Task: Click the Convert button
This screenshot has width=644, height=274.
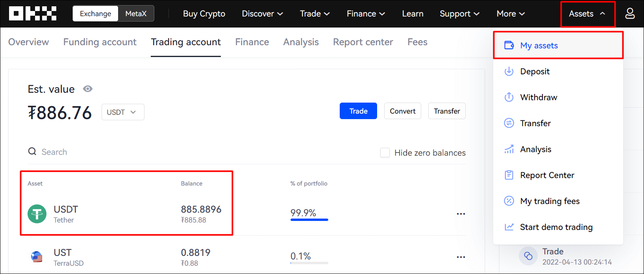Action: [x=403, y=111]
